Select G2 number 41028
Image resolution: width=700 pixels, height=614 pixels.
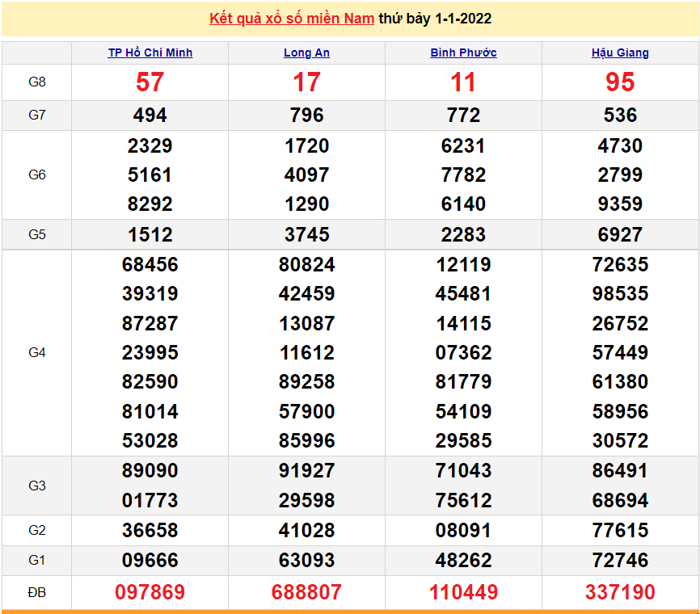point(306,531)
